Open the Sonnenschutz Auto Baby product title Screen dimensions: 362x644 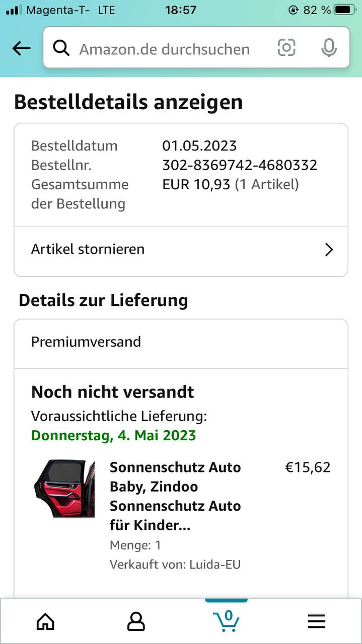click(x=175, y=496)
